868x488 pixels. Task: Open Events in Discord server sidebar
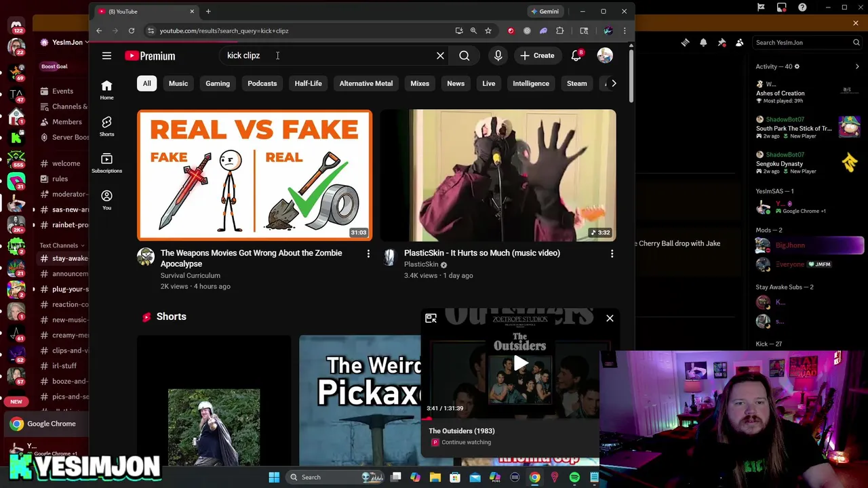(x=62, y=91)
